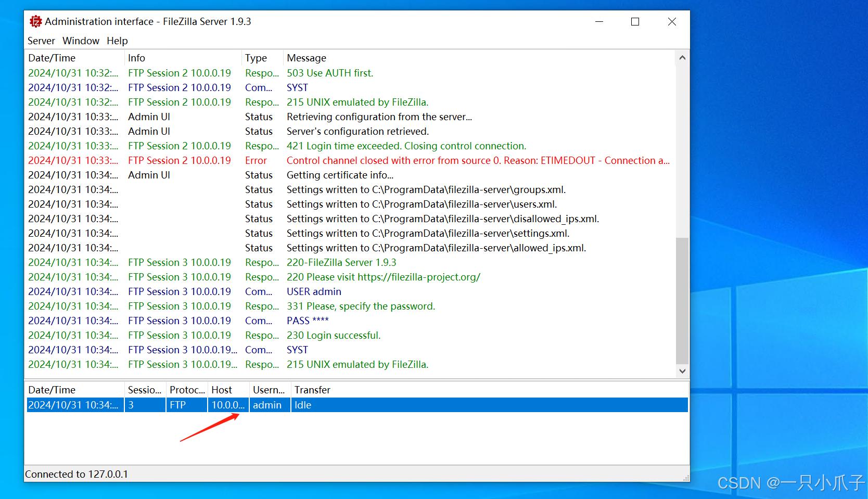Open the Window menu
The width and height of the screenshot is (868, 499).
pos(81,41)
